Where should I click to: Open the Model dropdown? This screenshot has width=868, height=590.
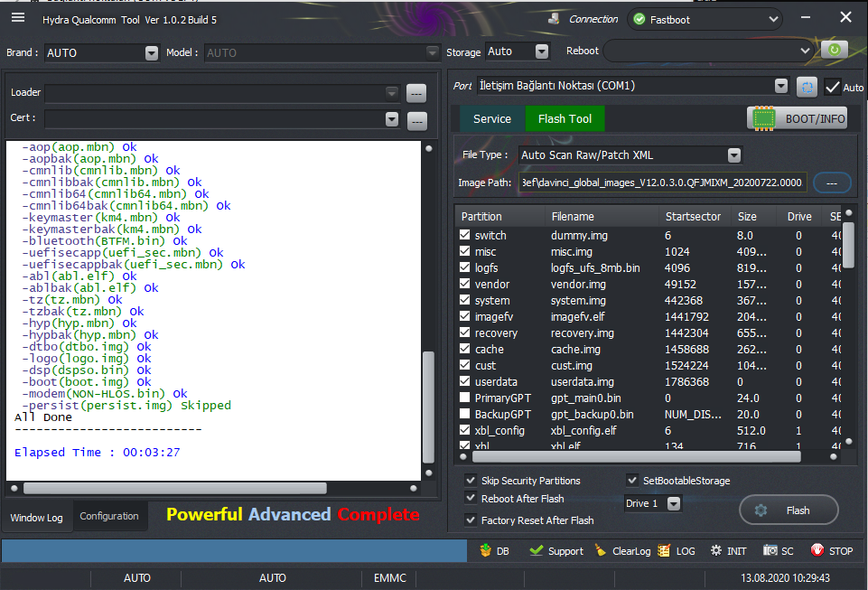click(433, 52)
